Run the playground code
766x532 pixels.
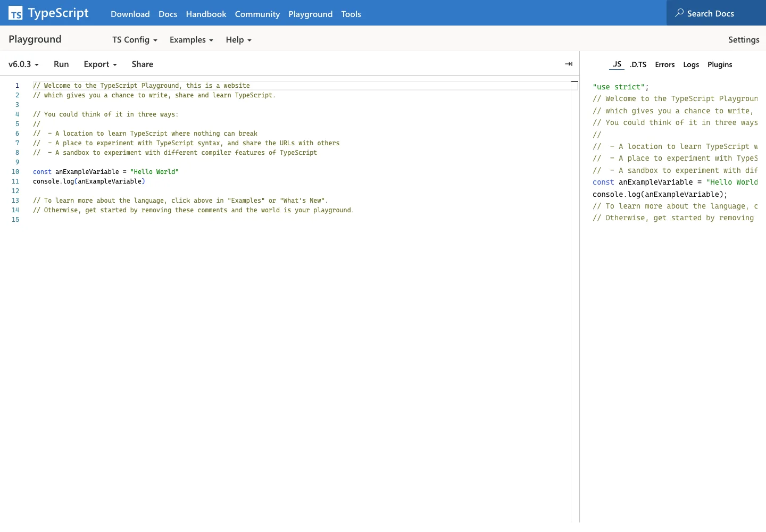[61, 64]
